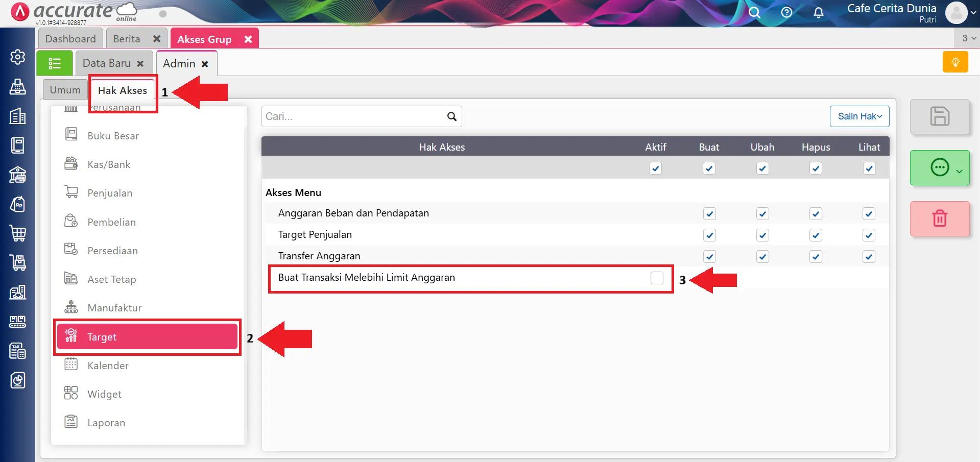The width and height of the screenshot is (980, 462).
Task: Select Laporan in the access category list
Action: tap(106, 423)
